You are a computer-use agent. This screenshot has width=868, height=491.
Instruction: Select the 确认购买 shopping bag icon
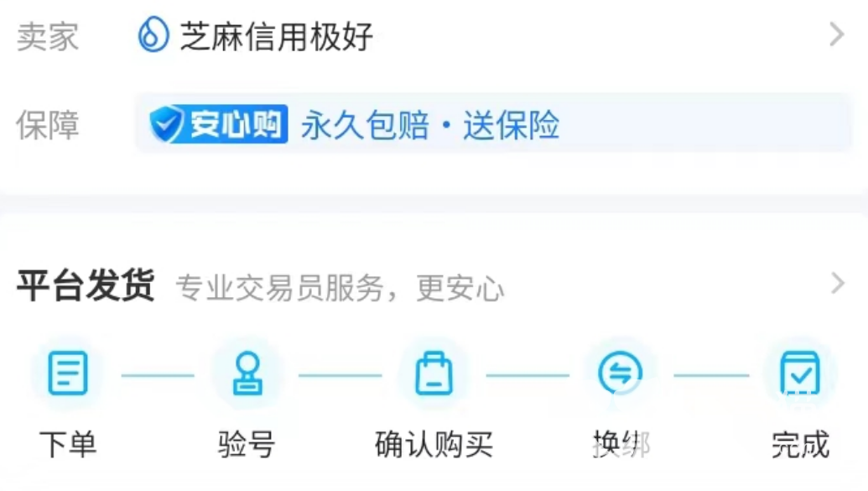click(434, 373)
